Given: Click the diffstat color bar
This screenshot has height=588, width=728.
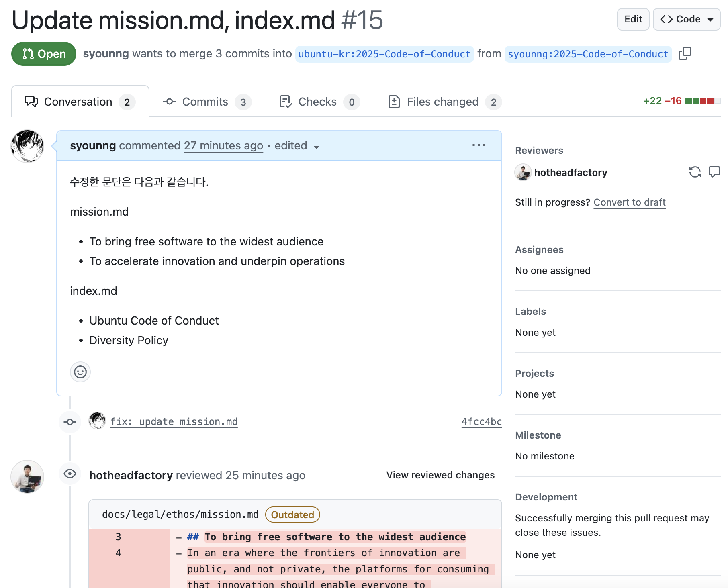Looking at the screenshot, I should (703, 101).
